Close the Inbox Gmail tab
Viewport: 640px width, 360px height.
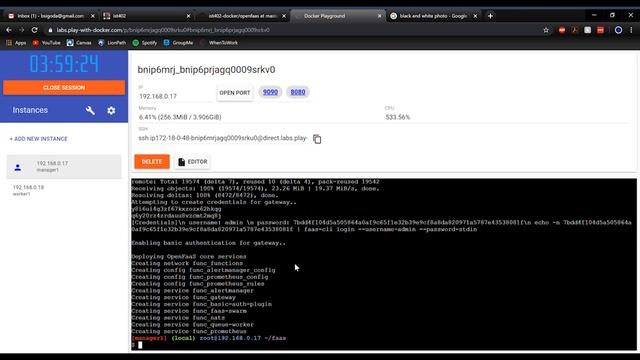pos(93,16)
